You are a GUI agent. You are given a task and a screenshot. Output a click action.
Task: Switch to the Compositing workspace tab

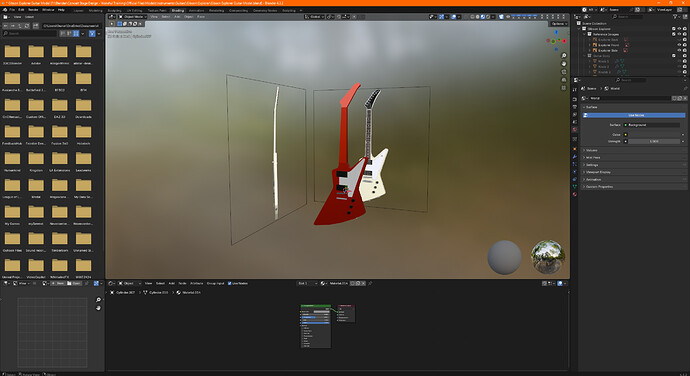click(238, 10)
